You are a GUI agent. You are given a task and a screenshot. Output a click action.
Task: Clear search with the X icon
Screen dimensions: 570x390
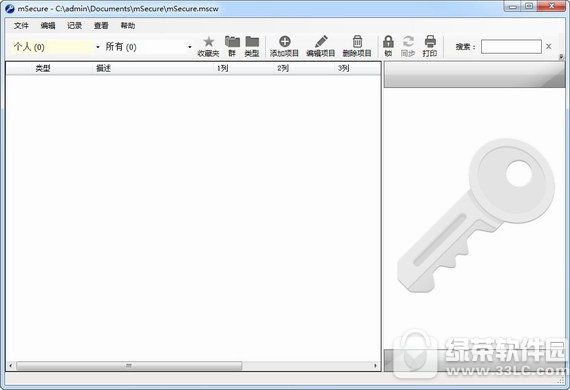click(549, 47)
